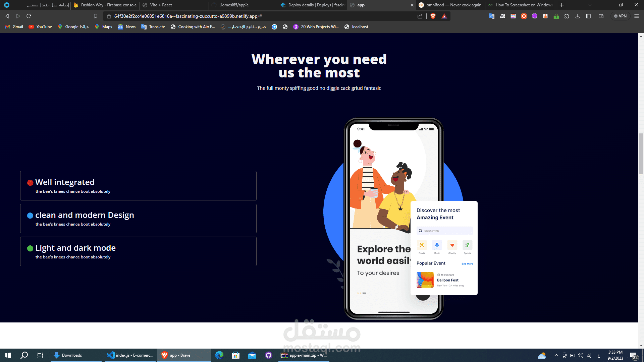Bookmark this page icon
The width and height of the screenshot is (644, 362).
(96, 16)
